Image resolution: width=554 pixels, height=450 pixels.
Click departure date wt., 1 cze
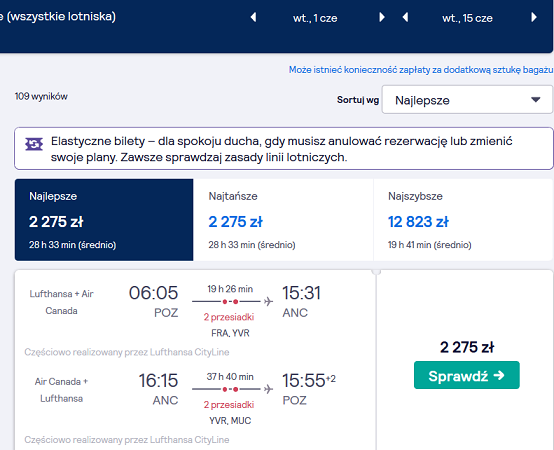(x=315, y=18)
